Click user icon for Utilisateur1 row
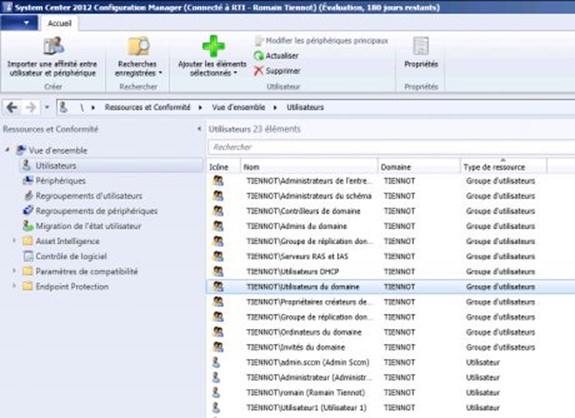The width and height of the screenshot is (575, 418). pos(216,407)
